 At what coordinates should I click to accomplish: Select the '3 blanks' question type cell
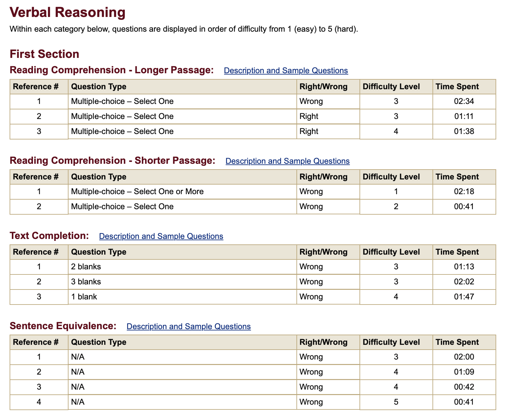point(86,282)
